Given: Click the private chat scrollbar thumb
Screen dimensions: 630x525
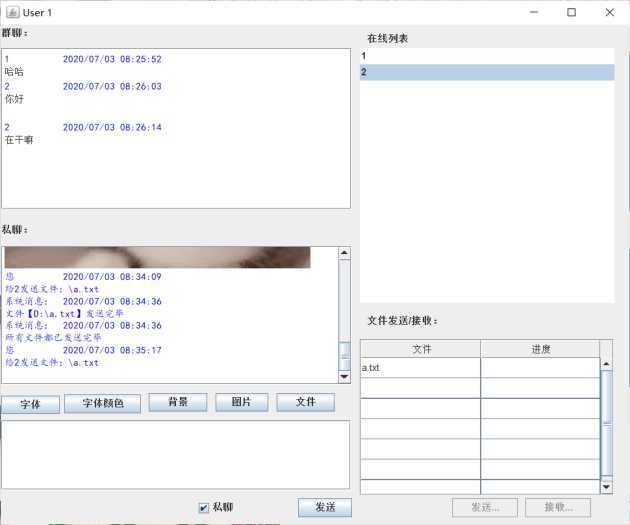Looking at the screenshot, I should pos(345,356).
